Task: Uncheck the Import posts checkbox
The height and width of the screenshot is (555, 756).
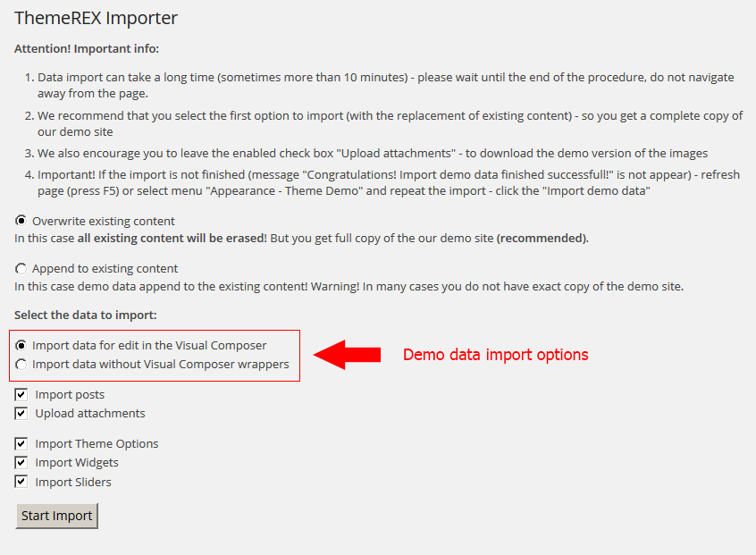Action: [x=21, y=394]
